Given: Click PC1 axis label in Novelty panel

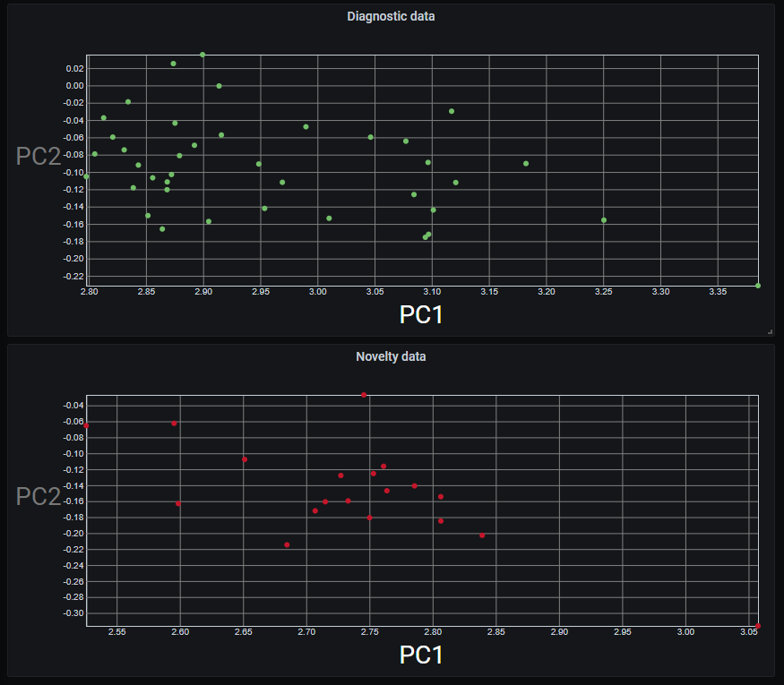Looking at the screenshot, I should tap(421, 655).
